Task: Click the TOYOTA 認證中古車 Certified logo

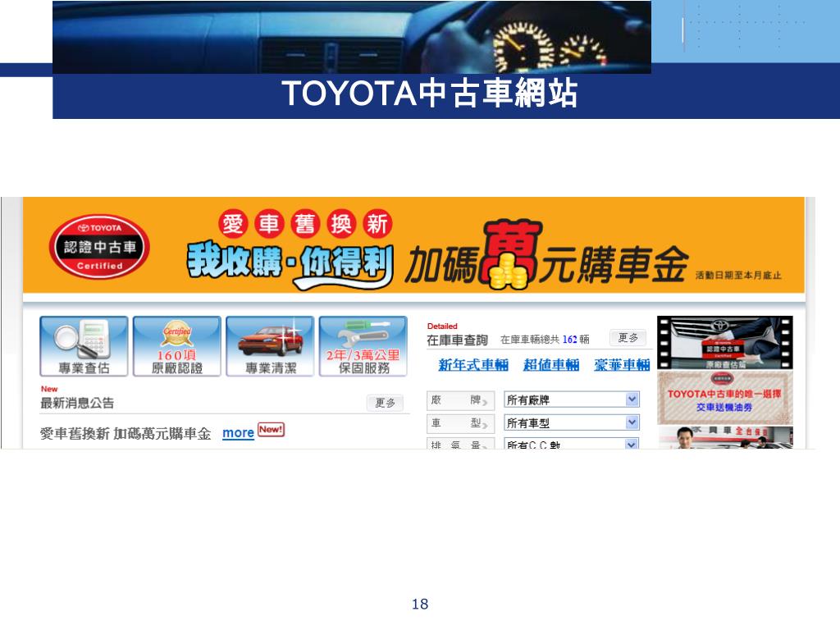Action: click(99, 247)
